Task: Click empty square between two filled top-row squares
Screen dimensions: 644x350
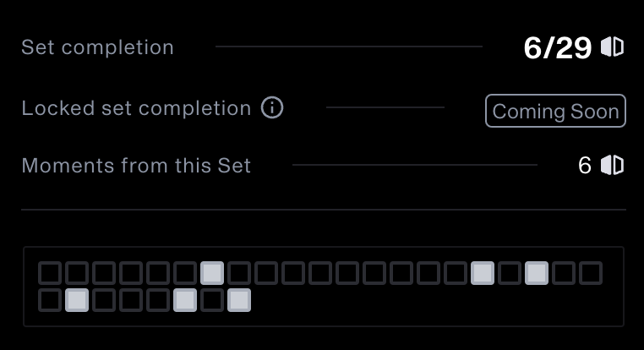Action: click(x=510, y=273)
